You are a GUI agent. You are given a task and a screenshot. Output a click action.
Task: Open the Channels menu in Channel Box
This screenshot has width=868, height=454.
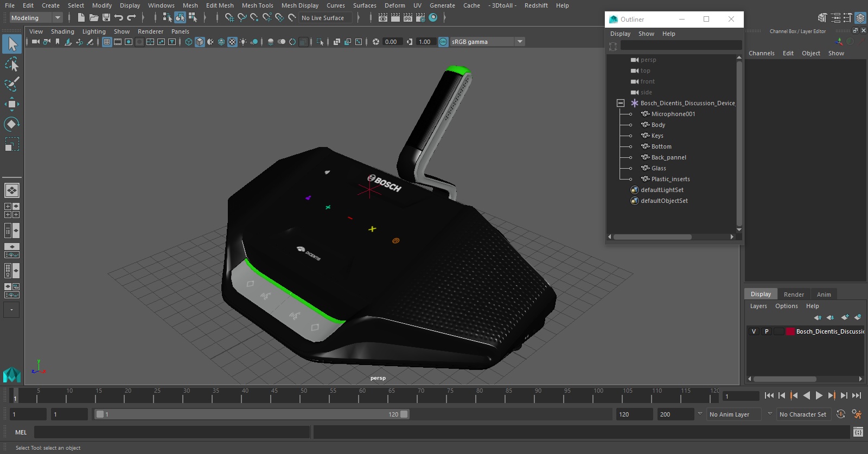pos(761,53)
